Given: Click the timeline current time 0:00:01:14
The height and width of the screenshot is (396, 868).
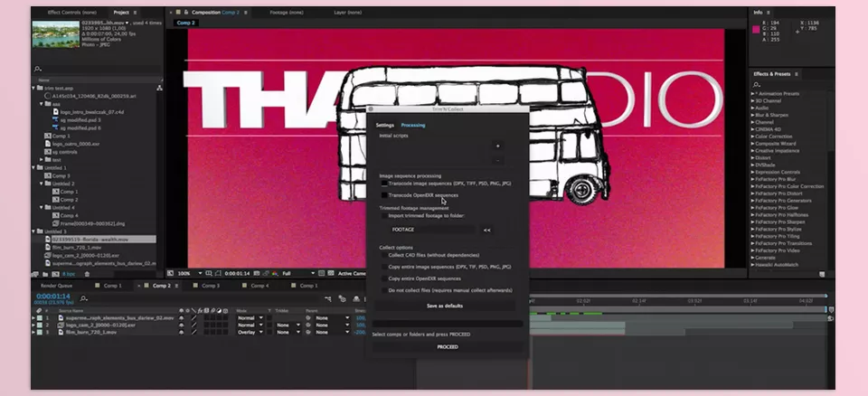Looking at the screenshot, I should (53, 297).
